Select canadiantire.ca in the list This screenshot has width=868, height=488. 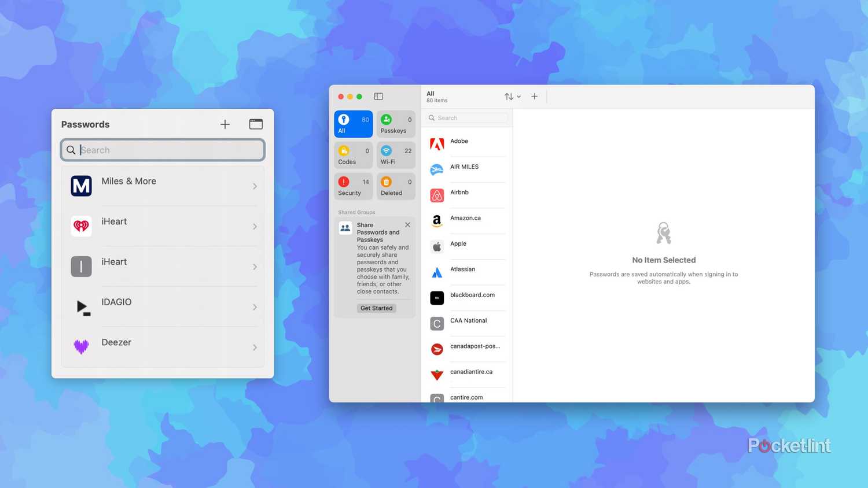467,374
